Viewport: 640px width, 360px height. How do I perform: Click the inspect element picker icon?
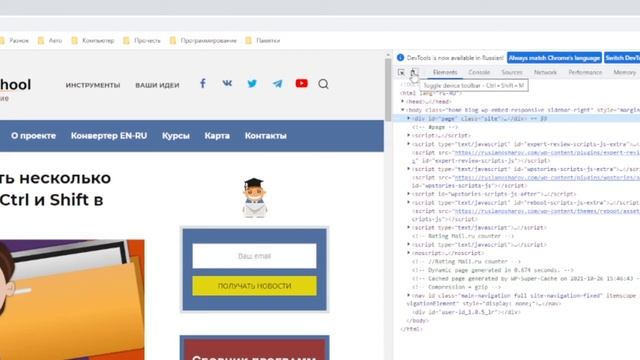pos(401,72)
